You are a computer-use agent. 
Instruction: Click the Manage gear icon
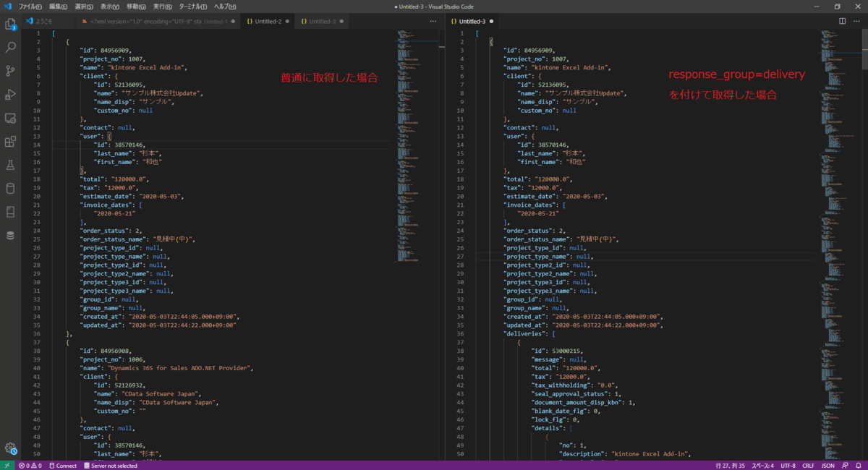click(10, 448)
